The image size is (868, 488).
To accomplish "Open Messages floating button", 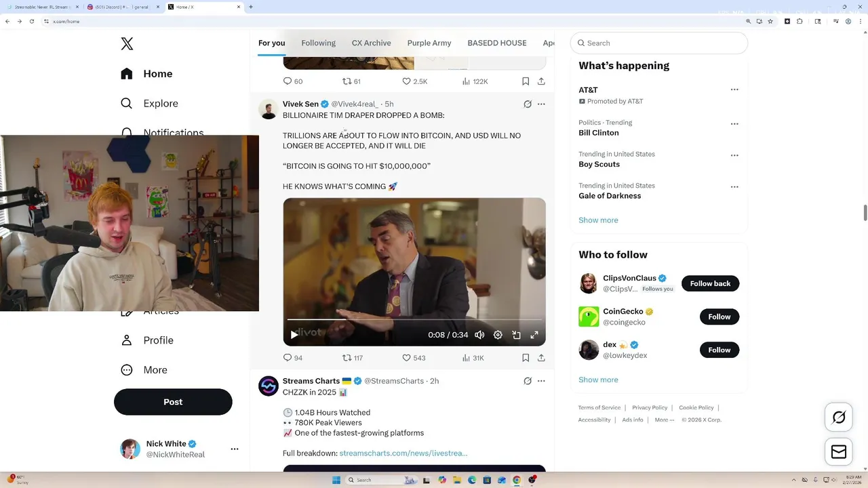I will [x=839, y=452].
